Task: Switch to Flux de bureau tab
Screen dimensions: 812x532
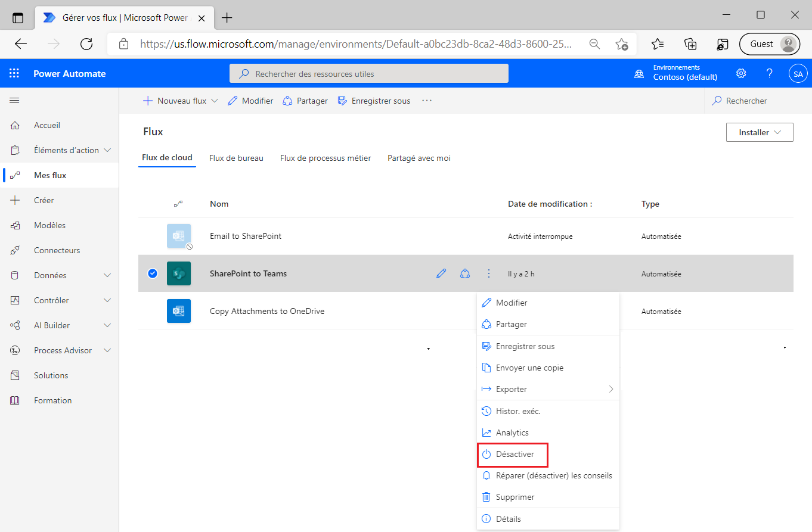Action: coord(236,158)
